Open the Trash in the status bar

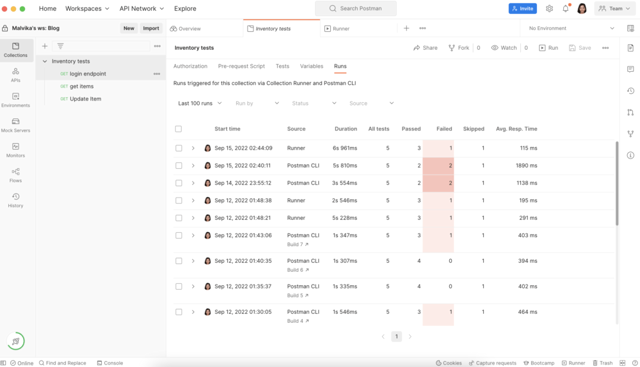coord(603,363)
